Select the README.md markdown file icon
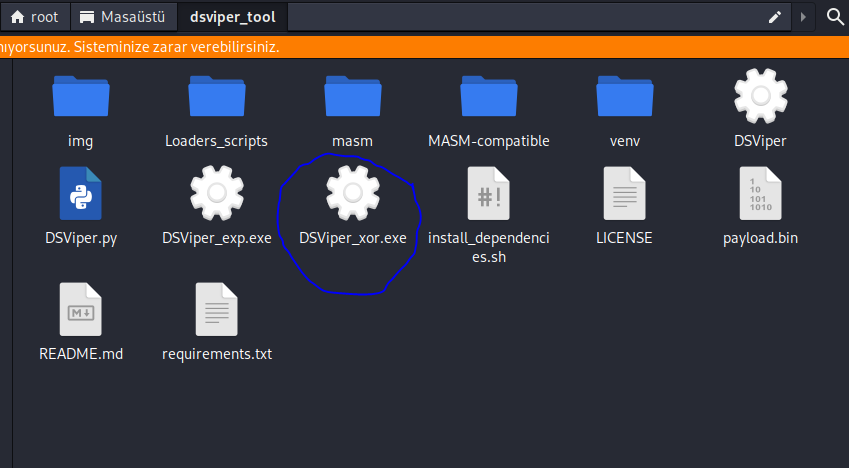This screenshot has width=849, height=468. click(81, 309)
